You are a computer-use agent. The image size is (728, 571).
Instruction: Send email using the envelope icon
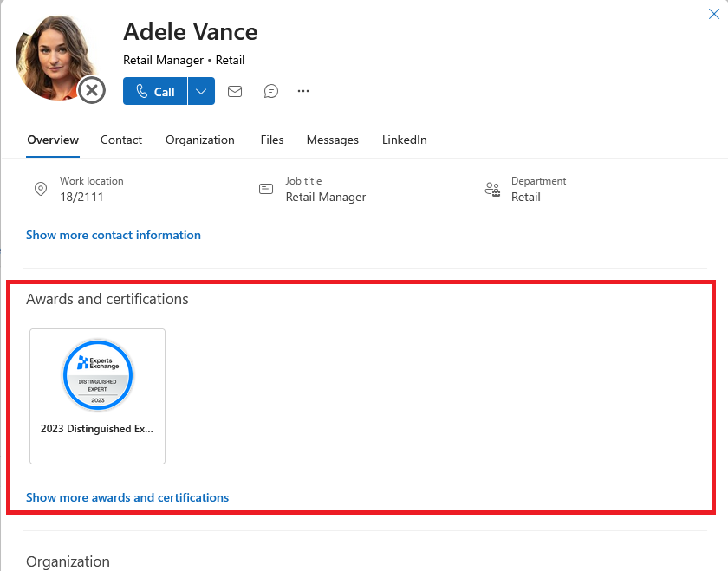point(235,91)
